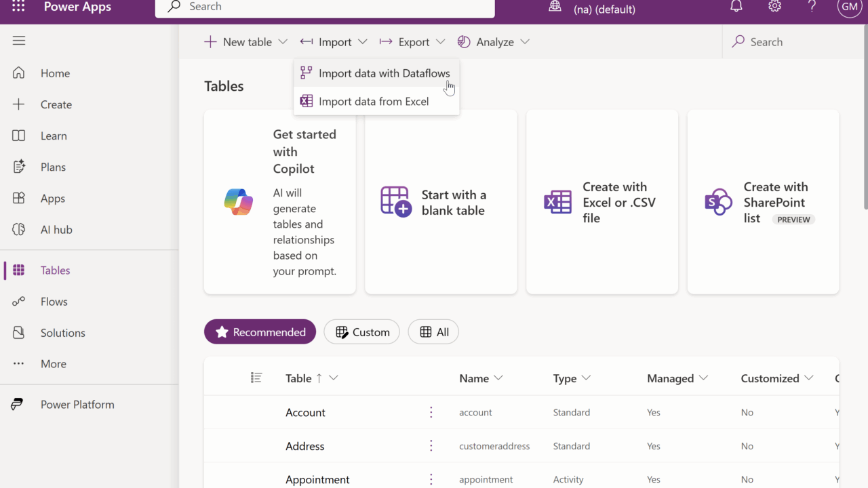Click the environment globe icon
Viewport: 868px width, 488px height.
coord(555,7)
